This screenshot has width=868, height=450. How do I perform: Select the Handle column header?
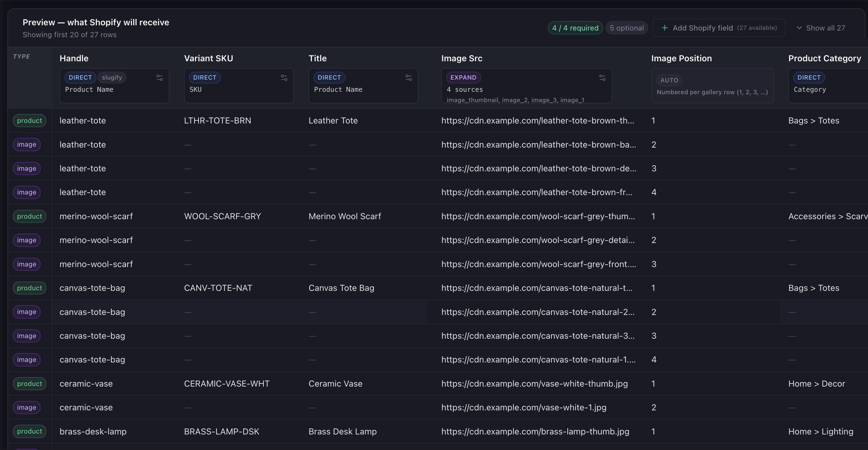click(x=74, y=58)
